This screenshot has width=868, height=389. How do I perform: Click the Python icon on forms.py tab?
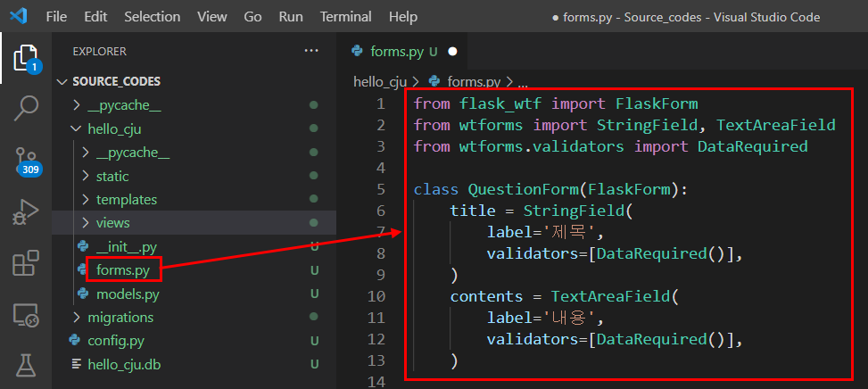[358, 52]
